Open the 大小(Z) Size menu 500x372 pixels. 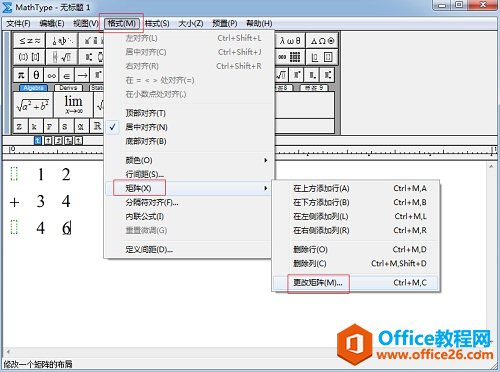click(x=191, y=24)
